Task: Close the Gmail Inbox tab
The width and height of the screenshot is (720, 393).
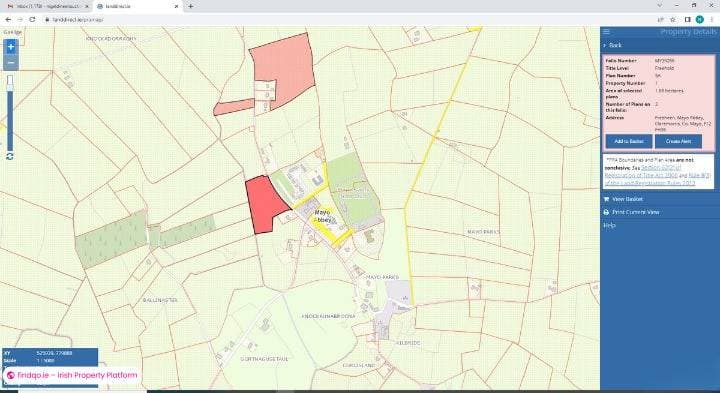Action: tap(86, 6)
